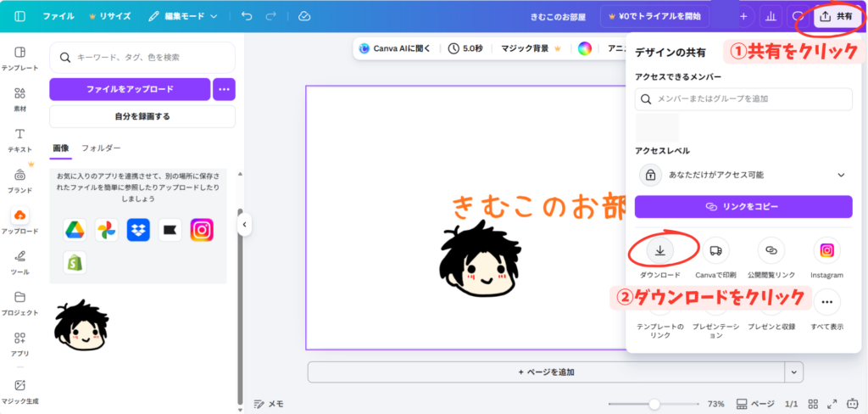Image resolution: width=868 pixels, height=414 pixels.
Task: Check the cloud save status icon
Action: (x=304, y=16)
